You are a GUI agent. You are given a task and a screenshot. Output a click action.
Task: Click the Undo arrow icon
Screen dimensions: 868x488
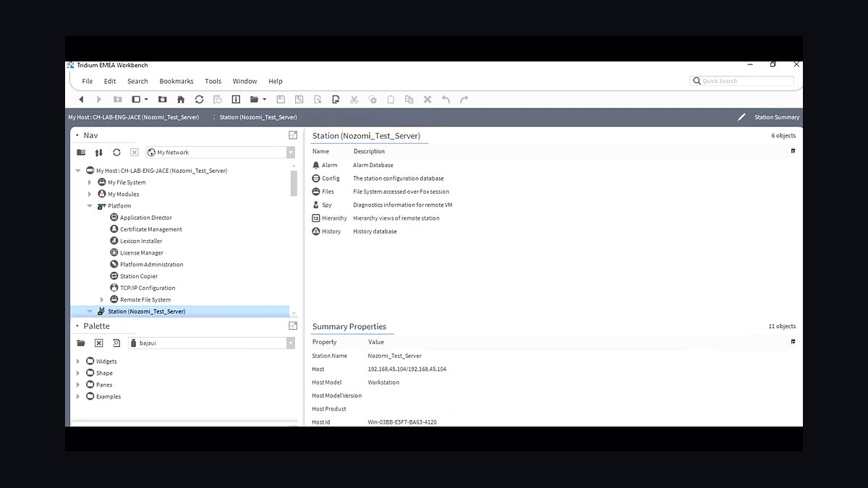[x=446, y=99]
